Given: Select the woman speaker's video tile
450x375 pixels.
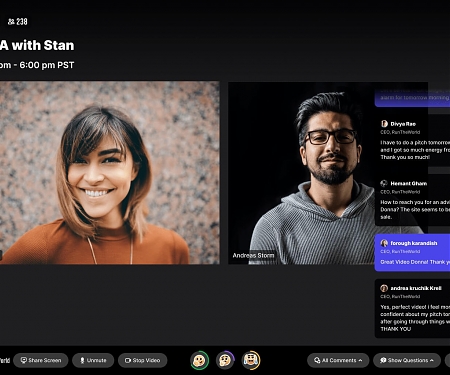Looking at the screenshot, I should click(x=110, y=173).
